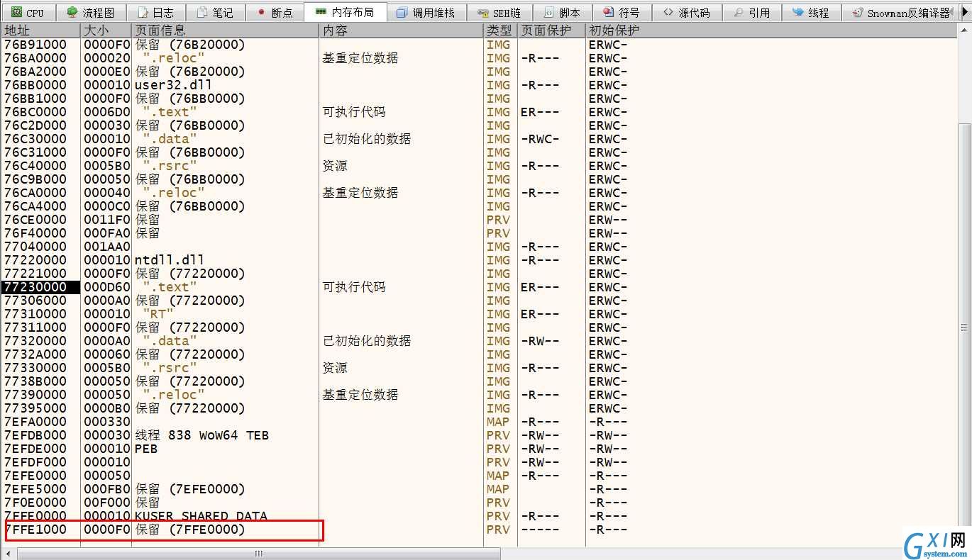Screen dimensions: 972x560
Task: Open the 符号 symbols tab
Action: 622,13
